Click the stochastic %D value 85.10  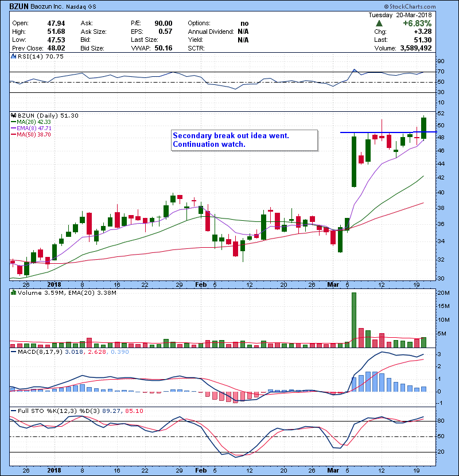(134, 411)
